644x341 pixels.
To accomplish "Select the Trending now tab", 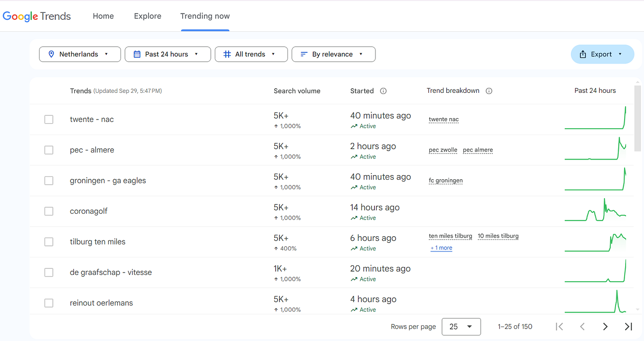I will 205,16.
